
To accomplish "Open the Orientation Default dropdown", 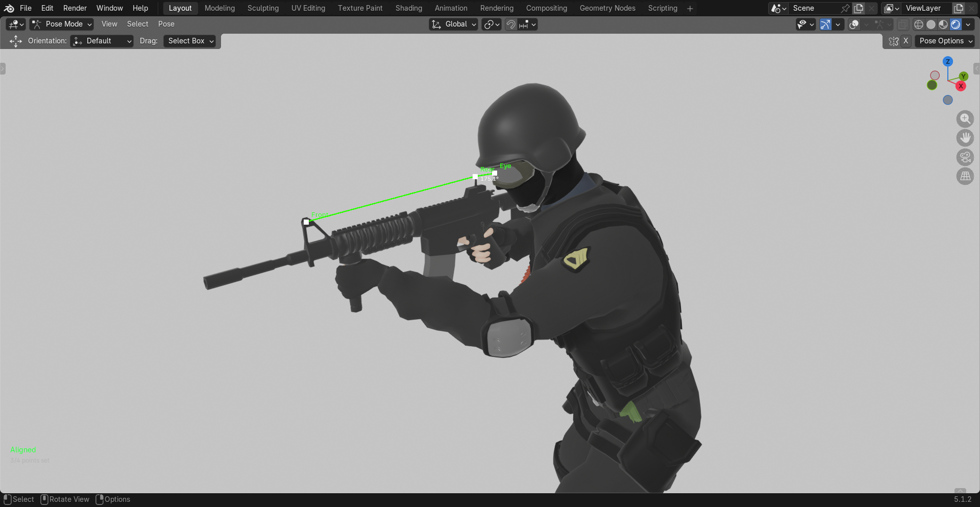I will click(x=102, y=41).
